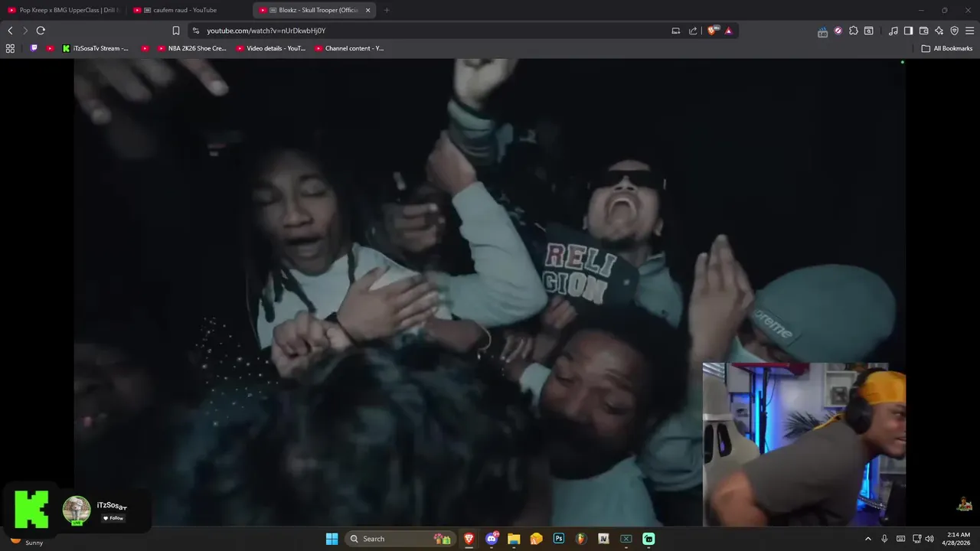Image resolution: width=980 pixels, height=551 pixels.
Task: Open the Brave Rewards triangle icon
Action: click(728, 31)
